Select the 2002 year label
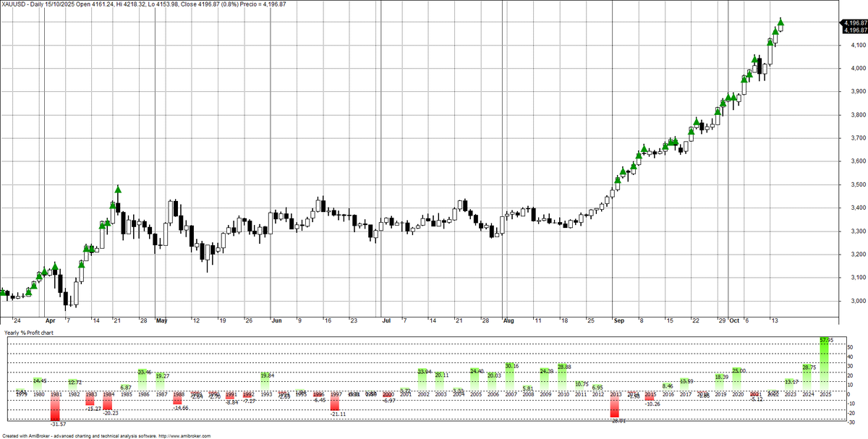Image resolution: width=868 pixels, height=439 pixels. 424,394
